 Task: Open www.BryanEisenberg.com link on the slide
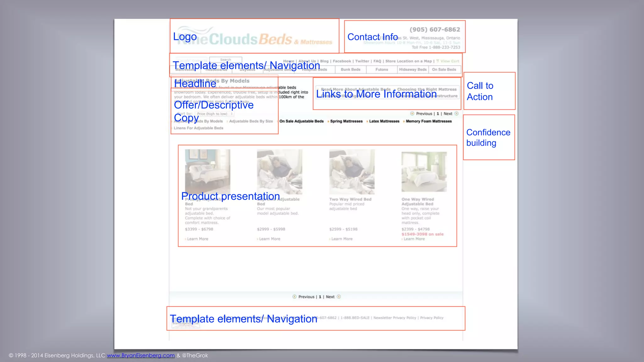click(x=141, y=355)
